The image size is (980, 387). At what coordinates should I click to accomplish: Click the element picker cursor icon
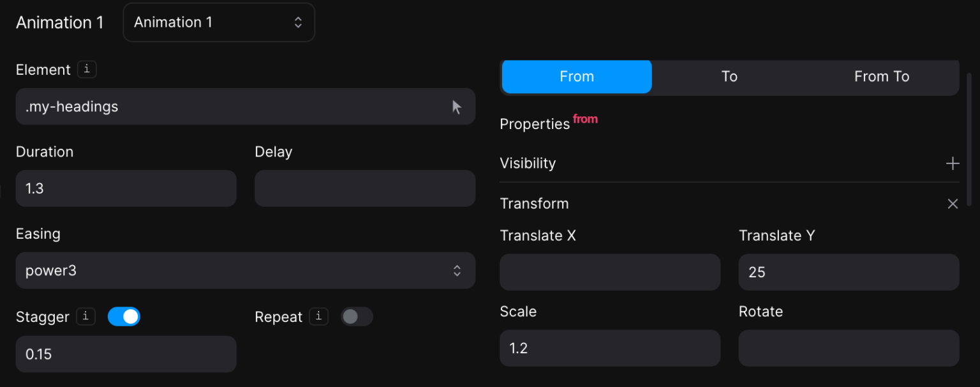tap(457, 107)
